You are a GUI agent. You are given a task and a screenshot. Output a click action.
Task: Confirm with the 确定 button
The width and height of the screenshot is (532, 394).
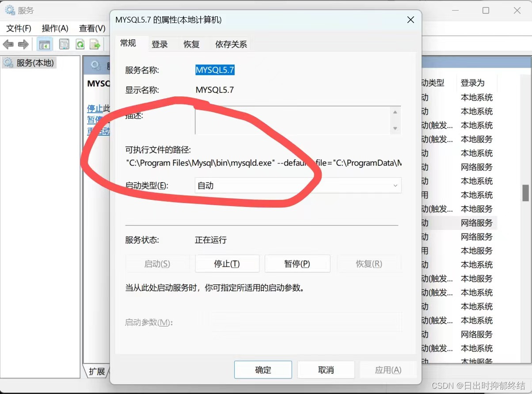[263, 370]
